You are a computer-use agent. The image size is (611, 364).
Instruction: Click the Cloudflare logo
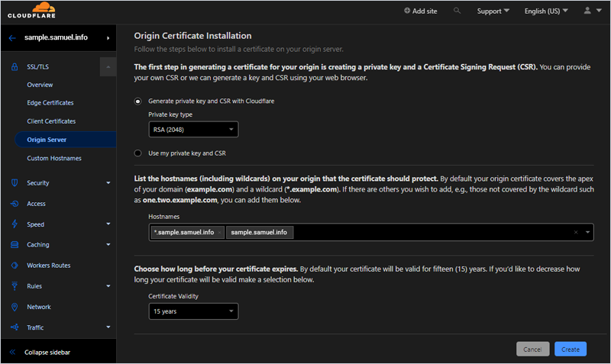coord(31,11)
